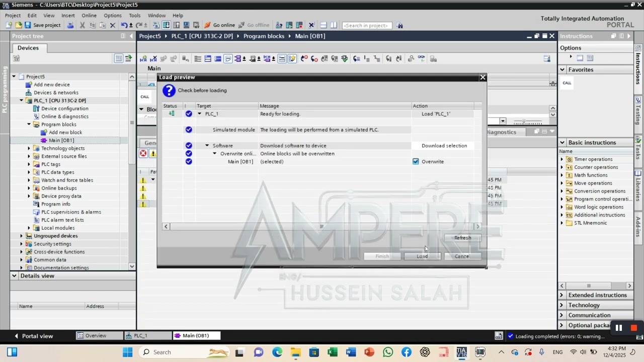Click the Open project folder icon
Image resolution: width=644 pixels, height=362 pixels.
(x=18, y=25)
